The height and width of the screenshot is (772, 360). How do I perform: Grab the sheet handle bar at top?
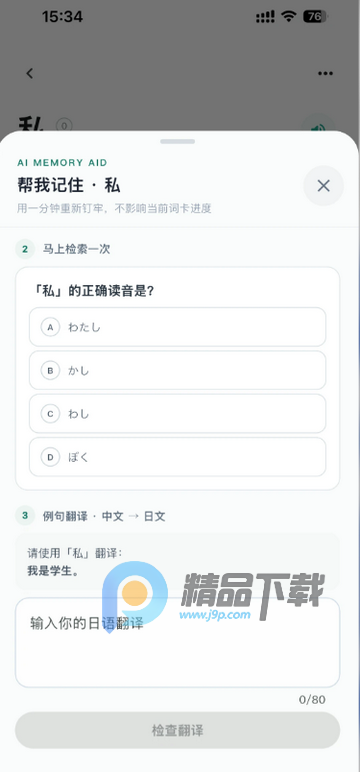(x=177, y=141)
